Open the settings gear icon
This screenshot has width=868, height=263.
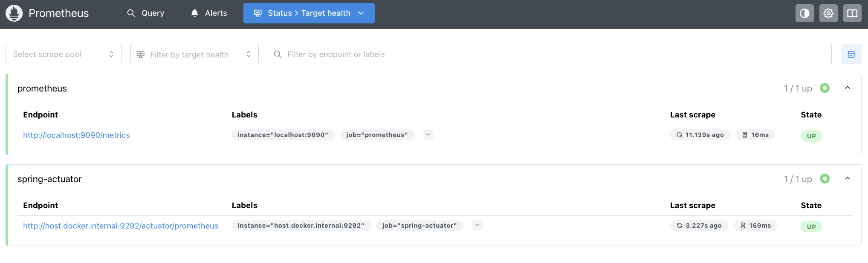[828, 13]
